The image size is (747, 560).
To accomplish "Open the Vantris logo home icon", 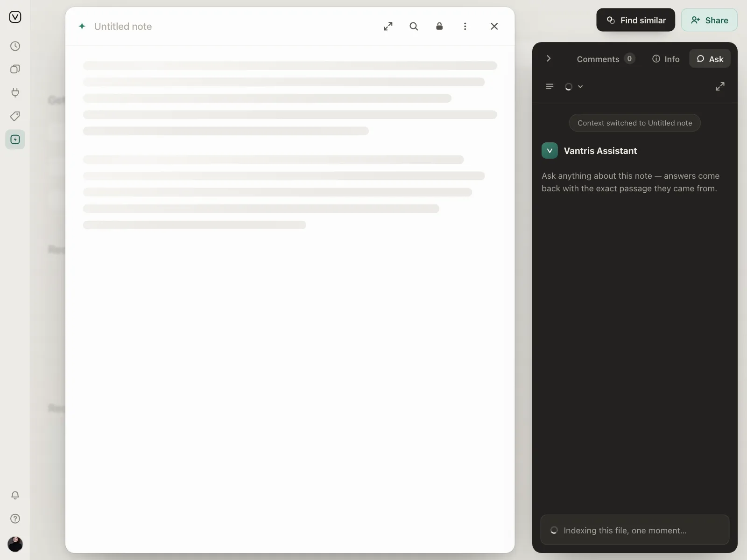I will [x=15, y=17].
